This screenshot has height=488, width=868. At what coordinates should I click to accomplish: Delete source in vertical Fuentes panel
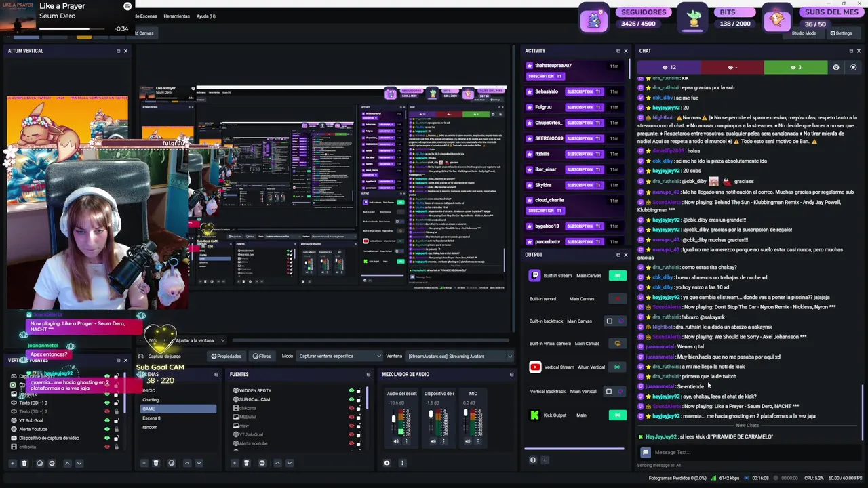point(24,463)
